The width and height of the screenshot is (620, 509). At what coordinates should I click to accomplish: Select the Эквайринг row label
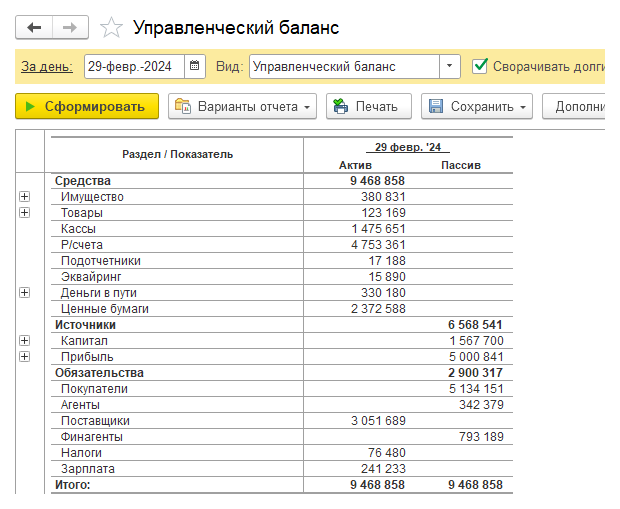coord(91,277)
